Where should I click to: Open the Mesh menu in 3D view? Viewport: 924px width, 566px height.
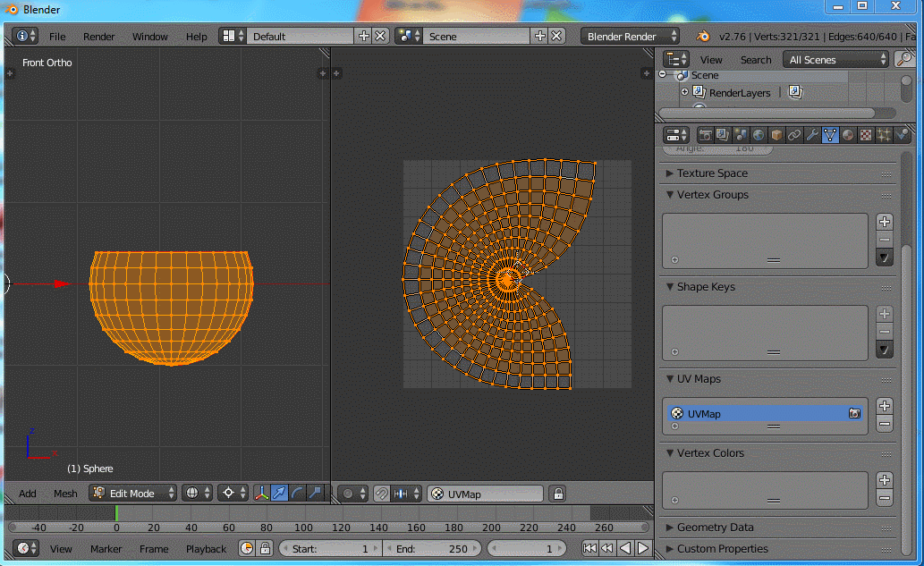(65, 494)
